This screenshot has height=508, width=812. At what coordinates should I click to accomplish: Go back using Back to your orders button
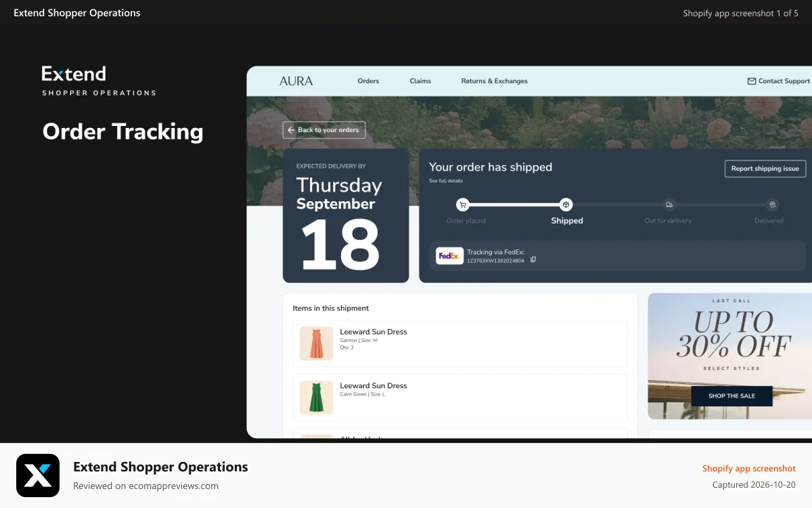point(324,130)
